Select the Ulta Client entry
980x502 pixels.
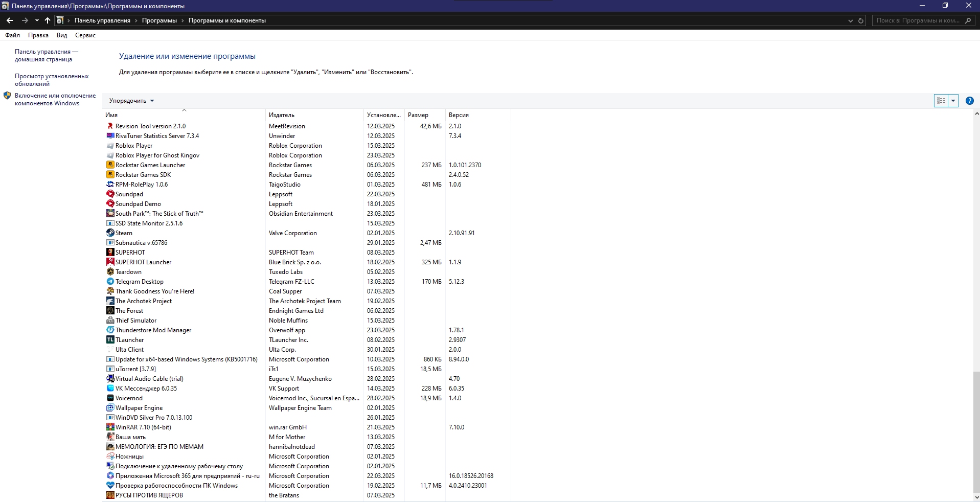pyautogui.click(x=307, y=349)
